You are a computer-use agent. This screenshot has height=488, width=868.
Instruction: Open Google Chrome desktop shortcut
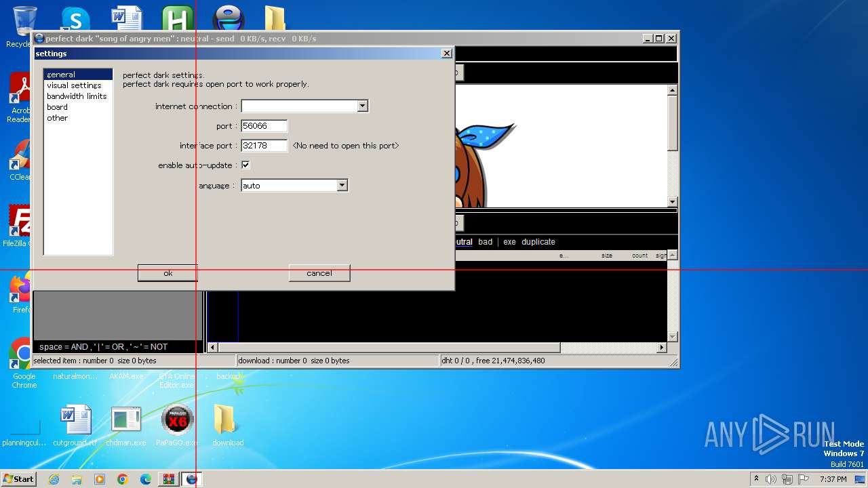(24, 363)
